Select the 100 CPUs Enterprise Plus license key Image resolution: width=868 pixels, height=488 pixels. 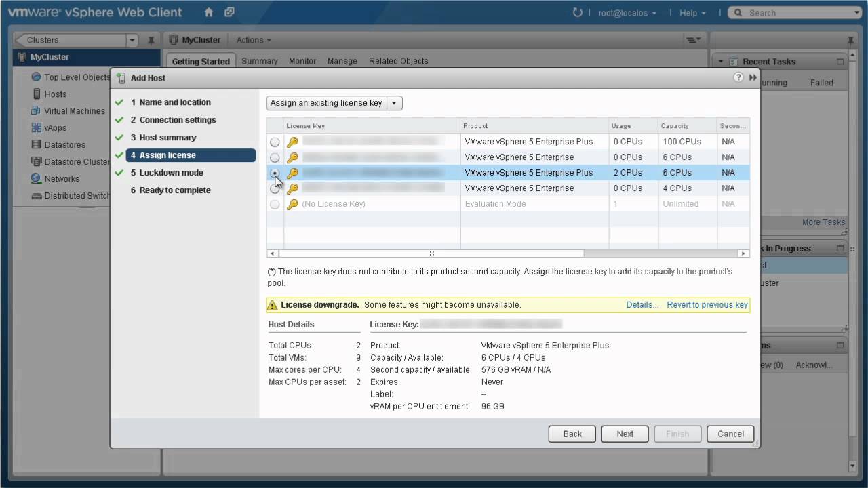click(x=275, y=142)
